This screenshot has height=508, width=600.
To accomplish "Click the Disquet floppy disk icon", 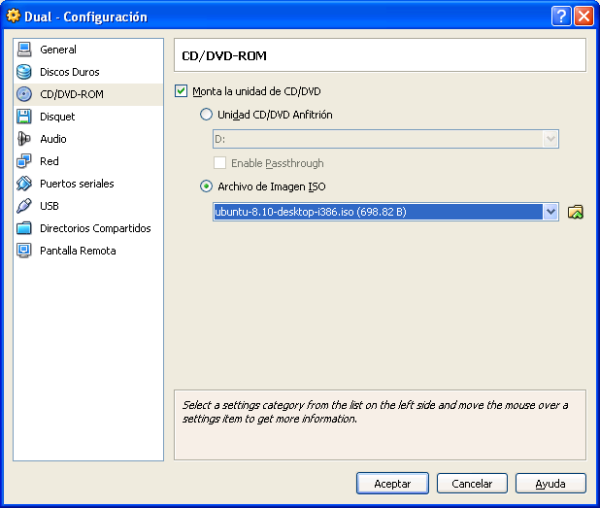I will (24, 117).
